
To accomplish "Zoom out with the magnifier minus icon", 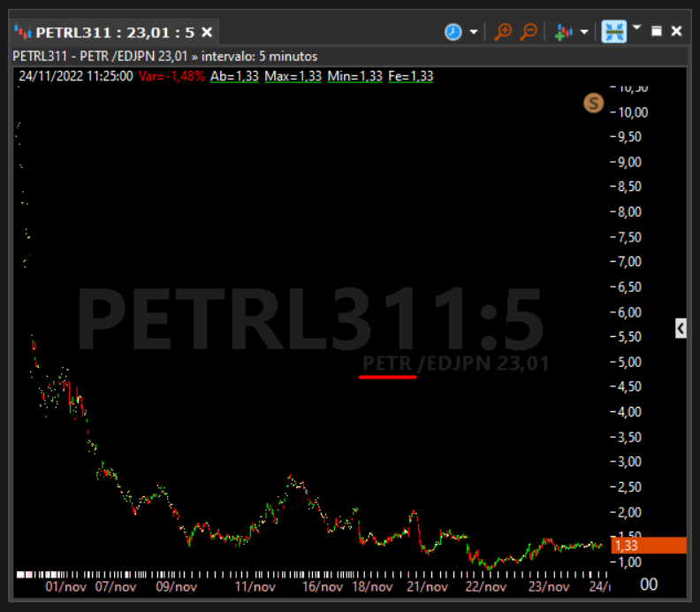I will coord(529,32).
